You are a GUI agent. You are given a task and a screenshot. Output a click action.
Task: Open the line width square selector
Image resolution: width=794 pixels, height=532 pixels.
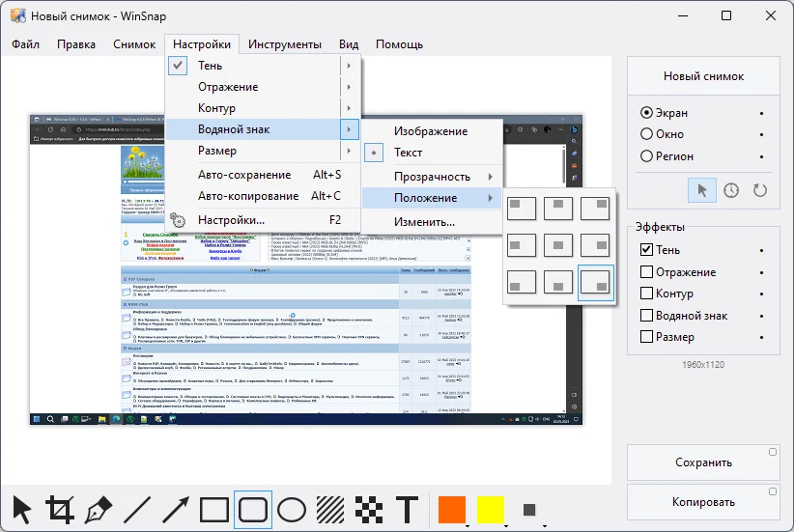point(529,510)
